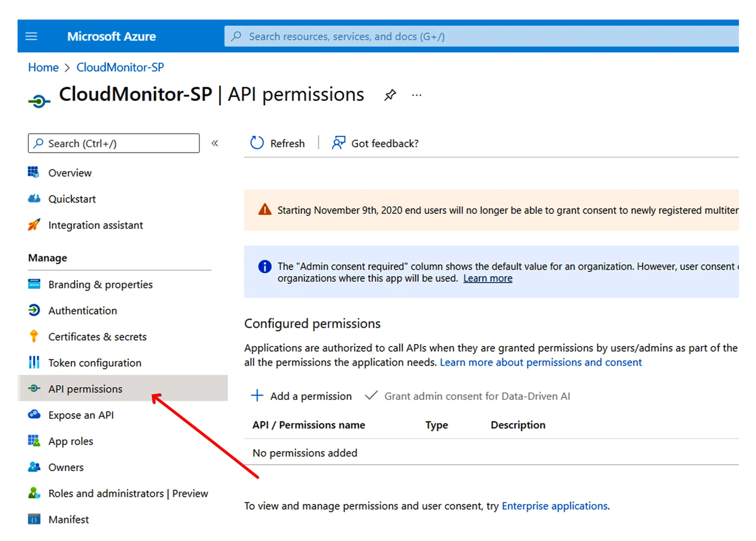The height and width of the screenshot is (541, 756).
Task: Focus the global search resources box
Action: 481,36
